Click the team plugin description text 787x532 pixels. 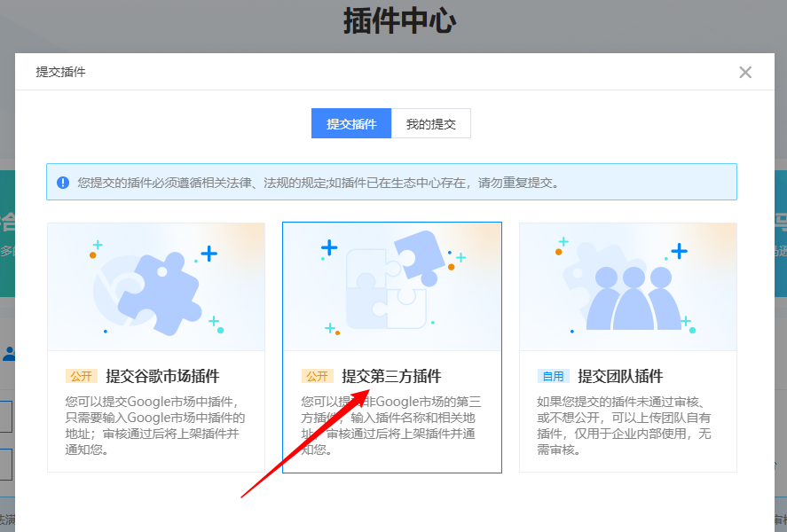[x=627, y=426]
